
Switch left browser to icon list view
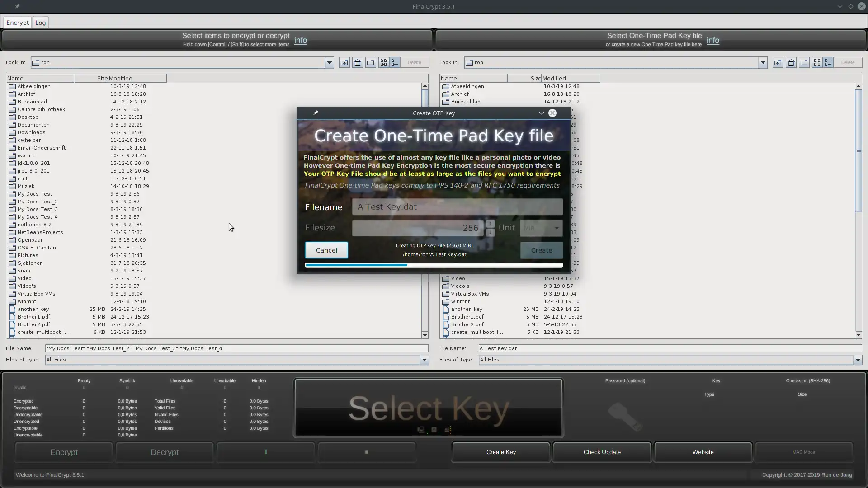click(x=383, y=63)
